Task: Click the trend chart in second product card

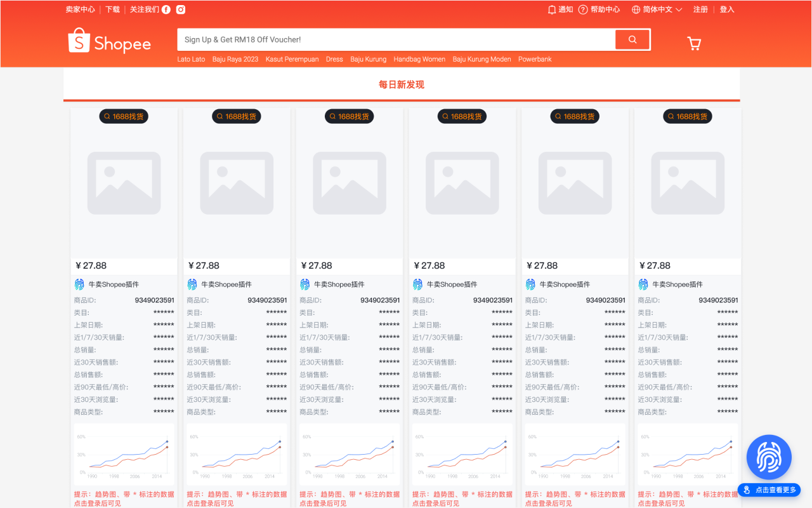Action: pyautogui.click(x=237, y=455)
